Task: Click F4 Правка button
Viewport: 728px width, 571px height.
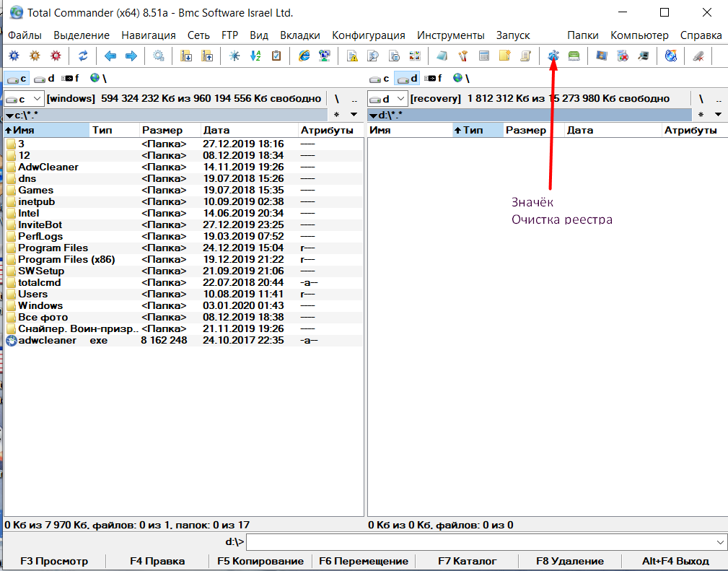Action: point(157,561)
